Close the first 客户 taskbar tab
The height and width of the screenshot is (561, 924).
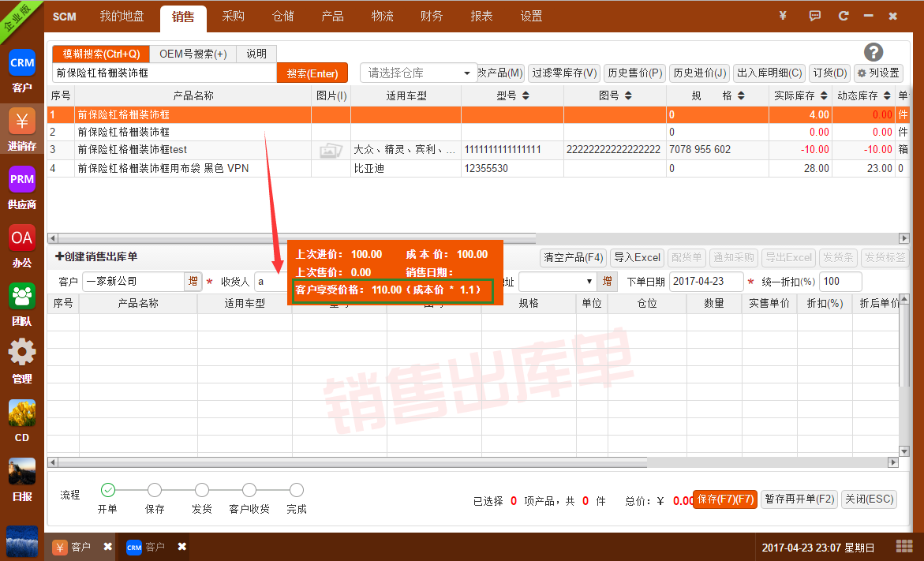coord(108,547)
